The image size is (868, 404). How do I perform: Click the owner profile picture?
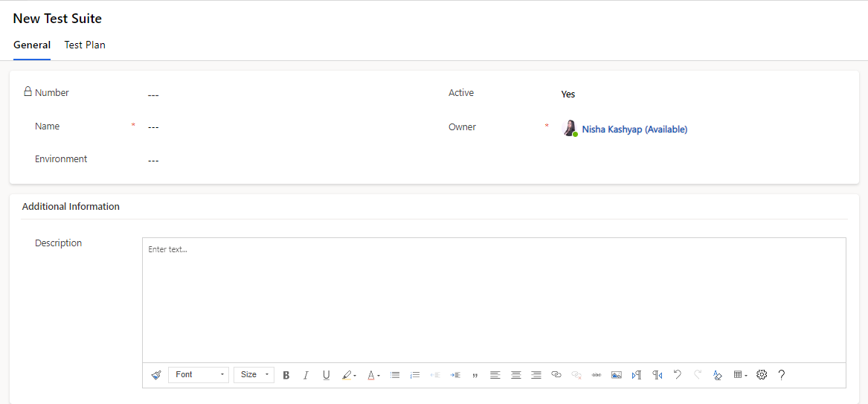pyautogui.click(x=569, y=129)
